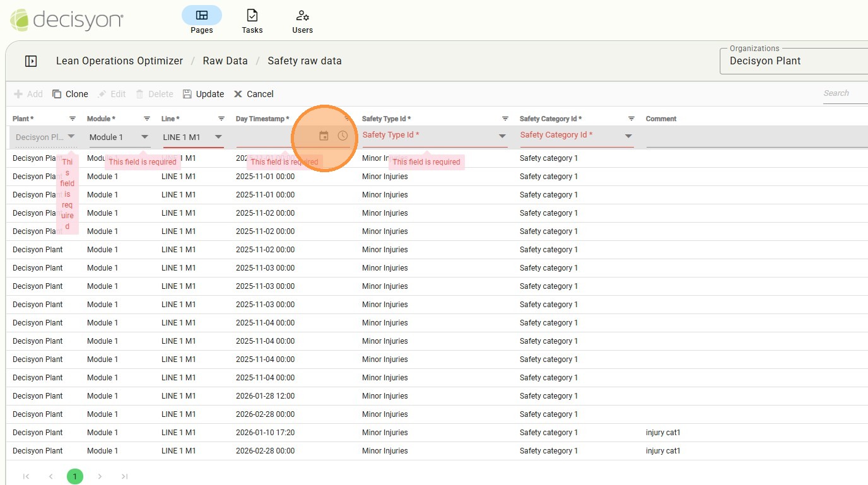Toggle the sidebar panel icon

pyautogui.click(x=31, y=61)
